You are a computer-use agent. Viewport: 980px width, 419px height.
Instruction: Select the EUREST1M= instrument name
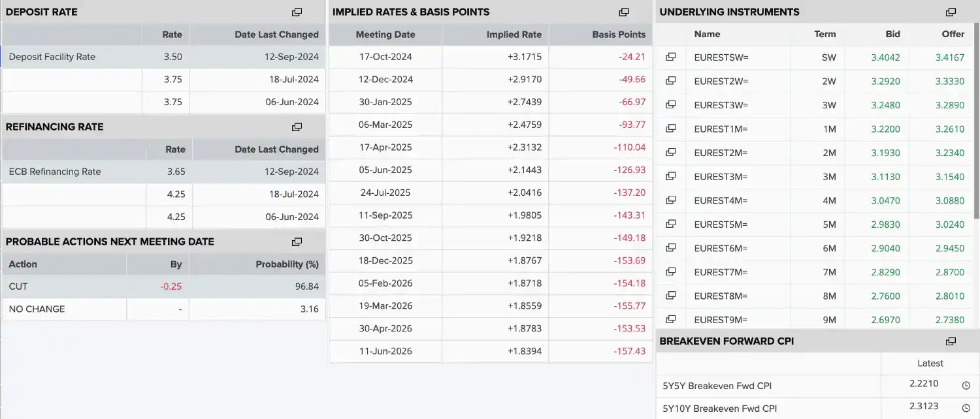pyautogui.click(x=721, y=129)
